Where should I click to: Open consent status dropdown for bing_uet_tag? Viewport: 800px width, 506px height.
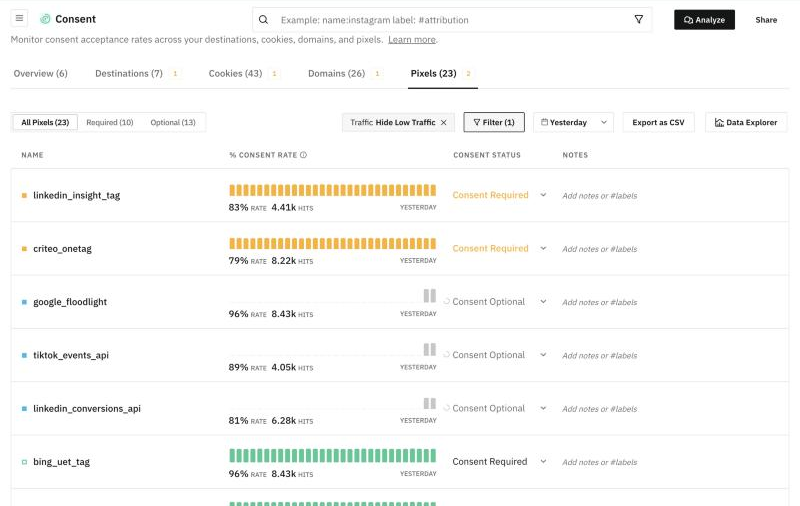click(x=543, y=461)
